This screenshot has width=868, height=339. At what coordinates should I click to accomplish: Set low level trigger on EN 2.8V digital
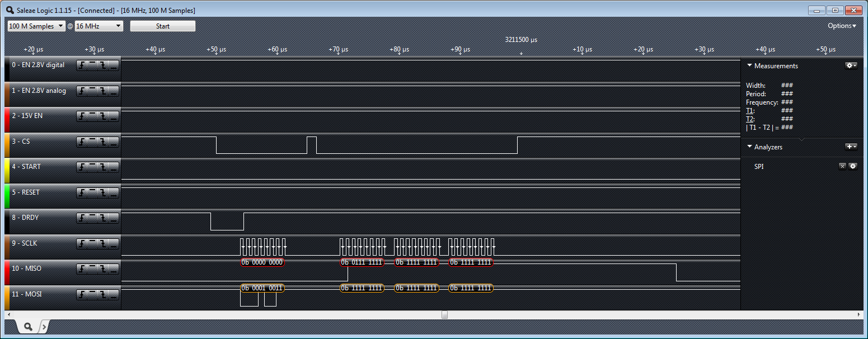pyautogui.click(x=114, y=65)
